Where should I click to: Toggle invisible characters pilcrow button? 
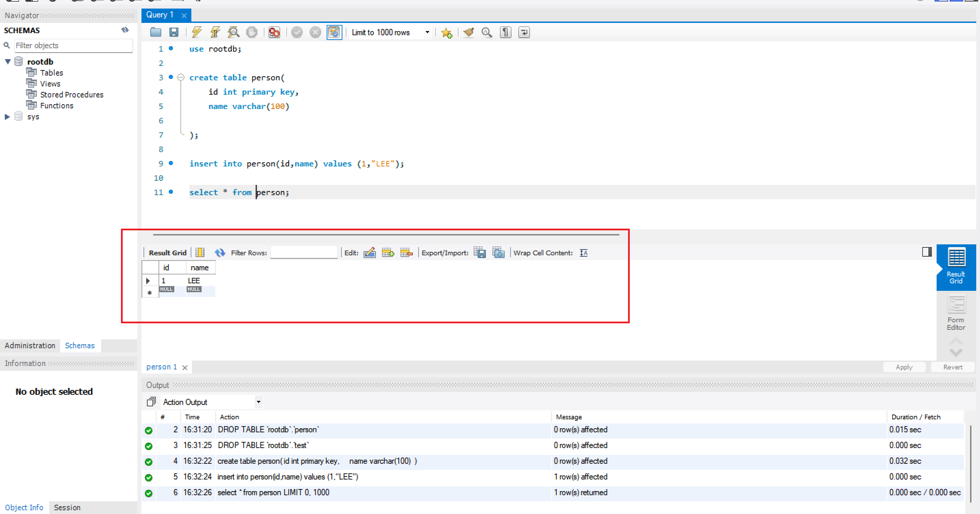tap(505, 32)
